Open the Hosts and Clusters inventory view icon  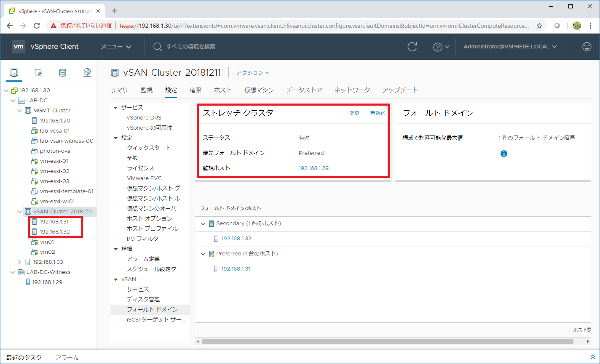pyautogui.click(x=14, y=72)
